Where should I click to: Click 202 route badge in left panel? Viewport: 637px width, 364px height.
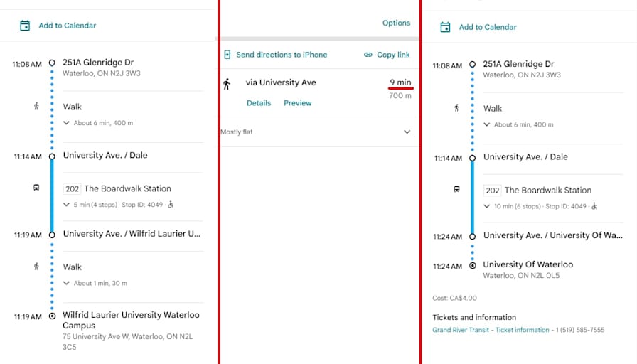tap(72, 189)
